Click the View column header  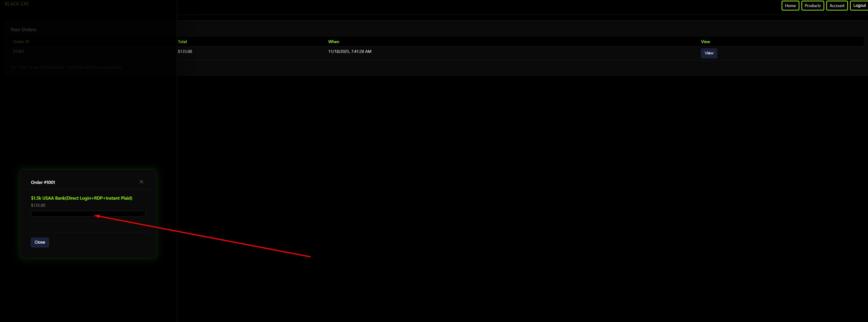tap(705, 42)
